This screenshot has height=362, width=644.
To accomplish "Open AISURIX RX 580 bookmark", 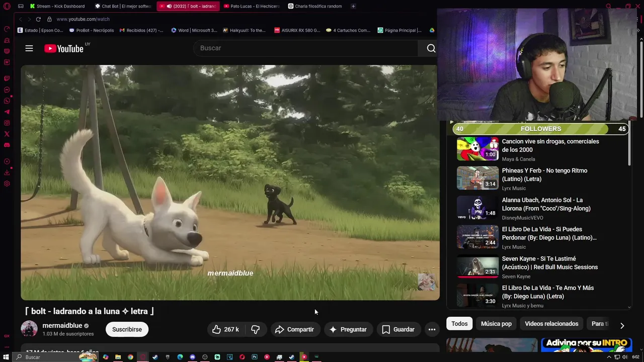I will pyautogui.click(x=297, y=30).
